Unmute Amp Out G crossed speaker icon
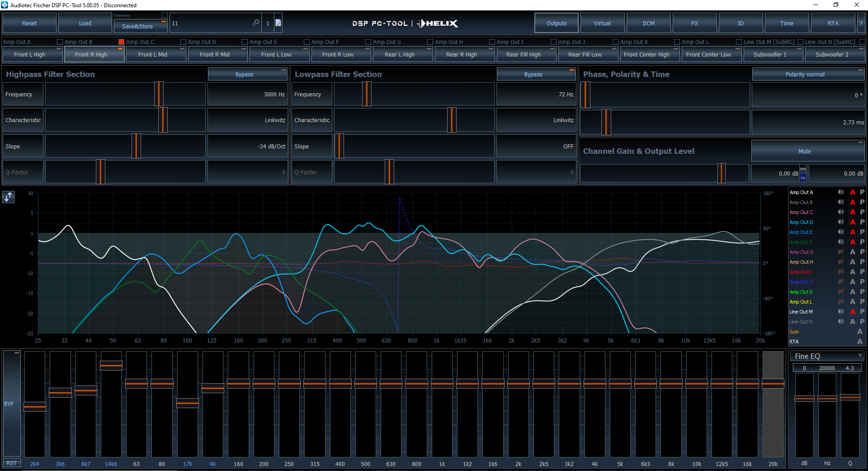 click(840, 252)
